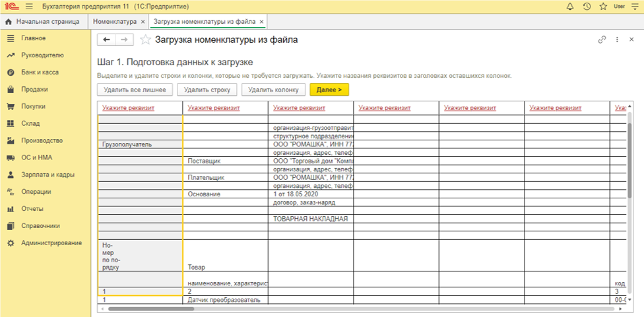Image resolution: width=644 pixels, height=317 pixels.
Task: Add form to favorites via star icon
Action: 145,40
